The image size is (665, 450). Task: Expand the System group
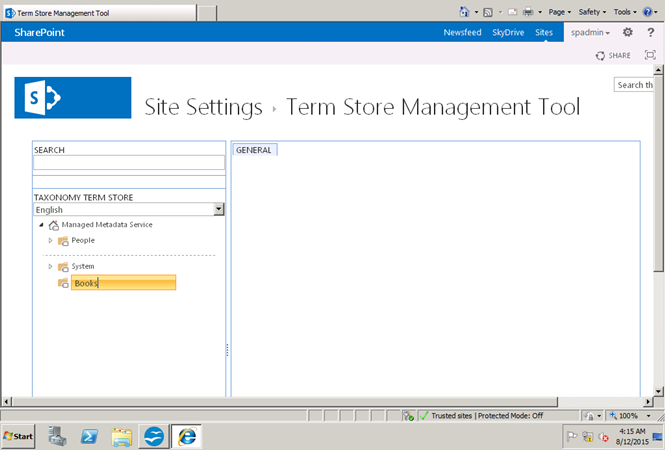click(x=50, y=266)
